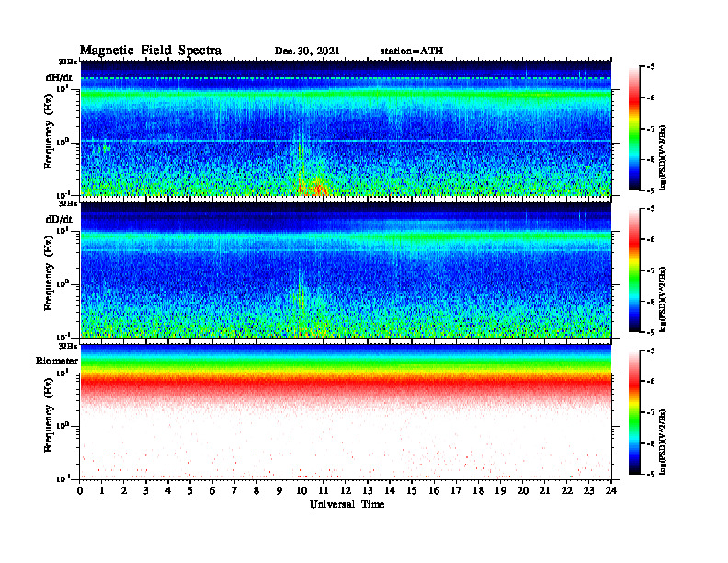728x563 pixels.
Task: Click hour "0" on the Universal Time axis
Action: pyautogui.click(x=80, y=490)
